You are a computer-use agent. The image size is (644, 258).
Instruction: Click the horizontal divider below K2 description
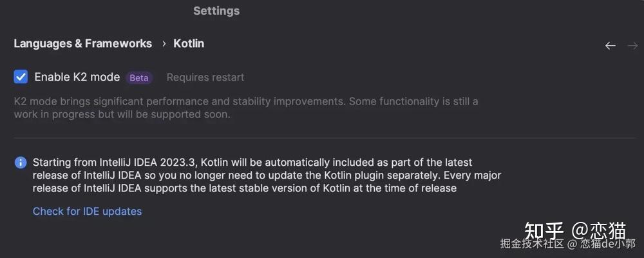click(322, 137)
